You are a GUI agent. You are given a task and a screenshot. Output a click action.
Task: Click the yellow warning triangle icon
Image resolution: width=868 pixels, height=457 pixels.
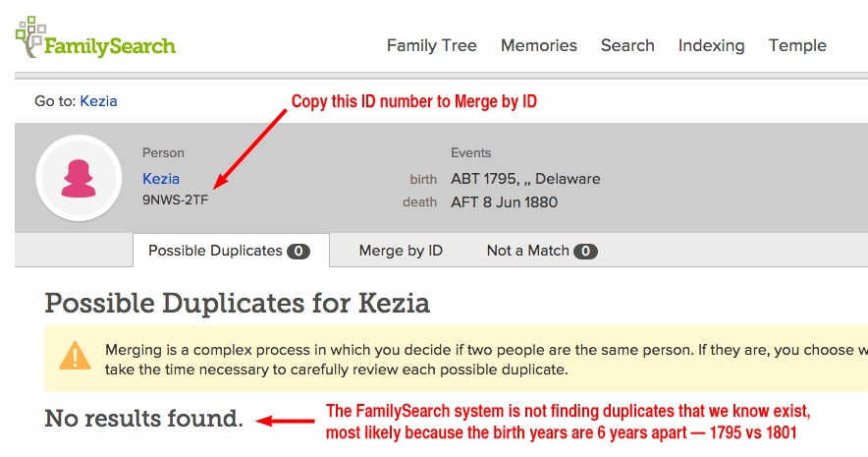[75, 356]
